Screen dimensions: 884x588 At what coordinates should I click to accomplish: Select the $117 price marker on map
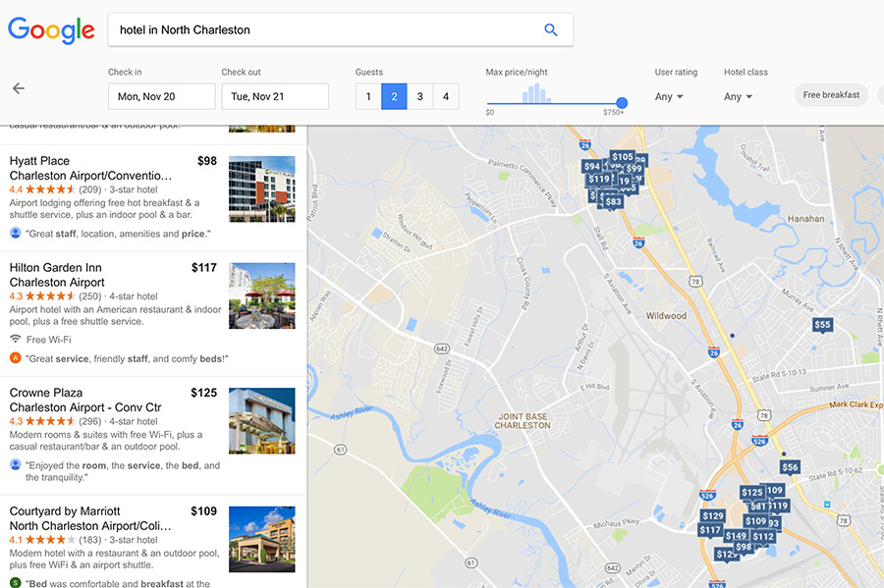710,530
